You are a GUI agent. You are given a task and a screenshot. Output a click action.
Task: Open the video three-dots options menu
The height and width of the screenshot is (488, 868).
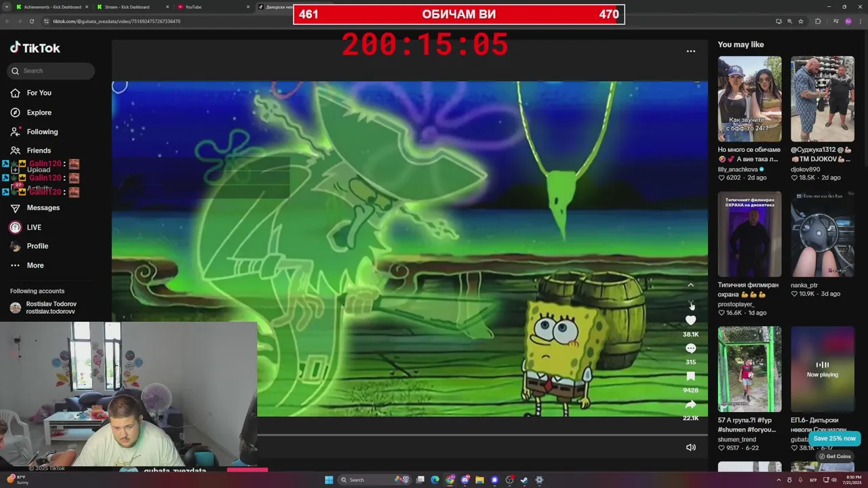click(690, 51)
